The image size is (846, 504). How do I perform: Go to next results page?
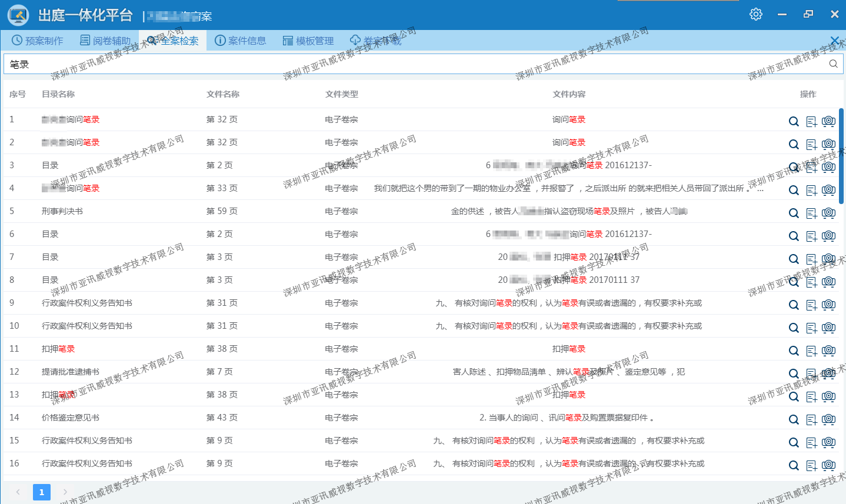tap(65, 492)
